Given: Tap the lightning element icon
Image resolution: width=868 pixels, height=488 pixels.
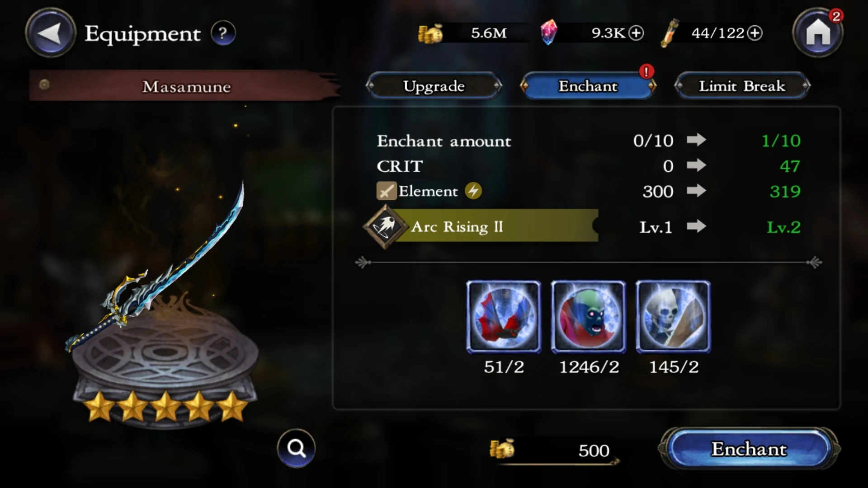Looking at the screenshot, I should click(473, 191).
